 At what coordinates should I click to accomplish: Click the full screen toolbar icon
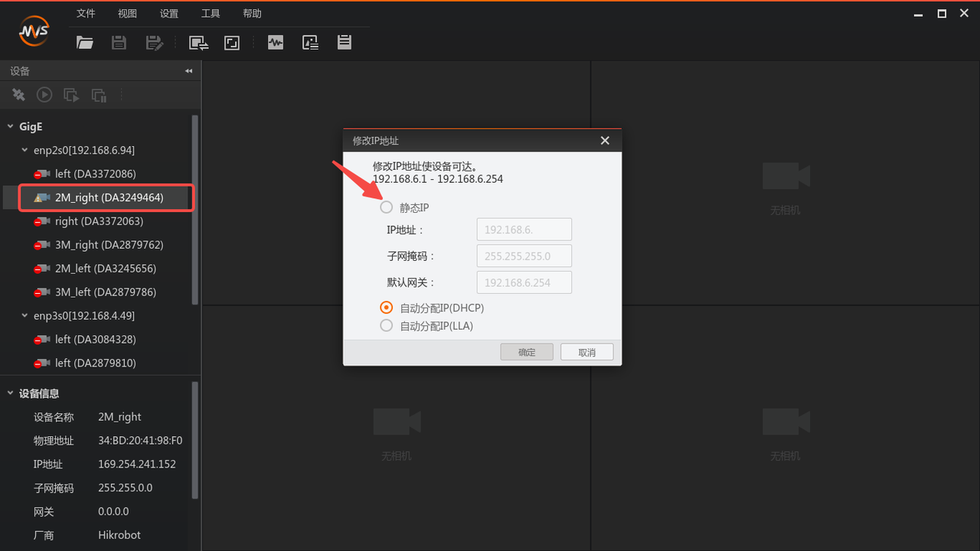point(232,43)
